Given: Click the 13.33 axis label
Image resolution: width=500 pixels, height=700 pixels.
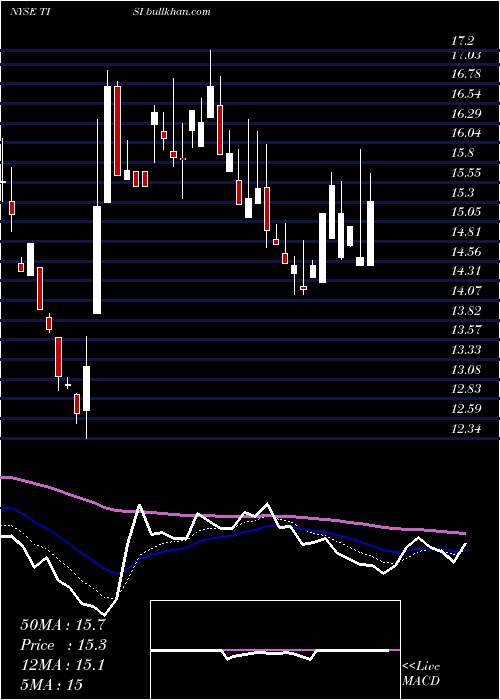Looking at the screenshot, I should [x=466, y=350].
